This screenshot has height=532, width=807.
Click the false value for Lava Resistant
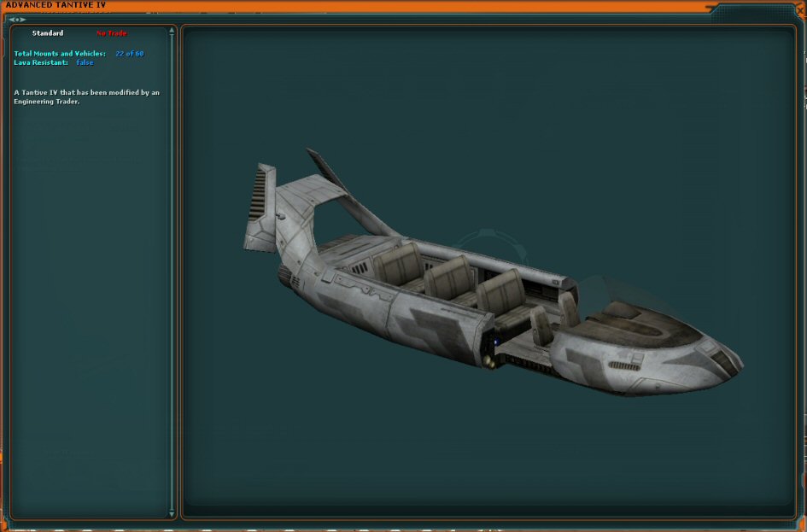coord(85,62)
